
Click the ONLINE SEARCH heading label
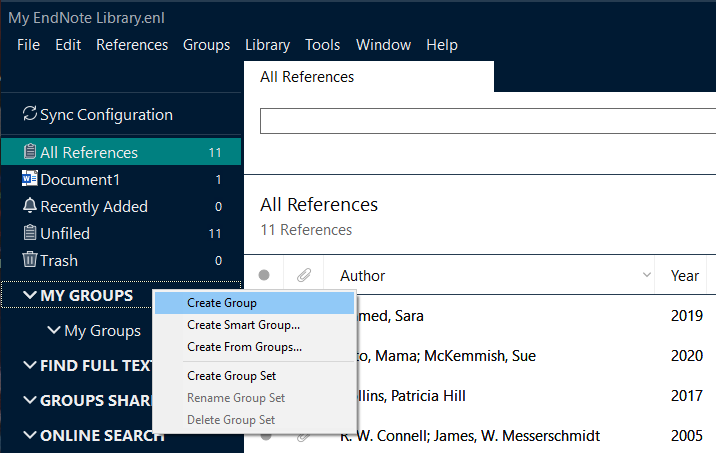click(x=101, y=435)
